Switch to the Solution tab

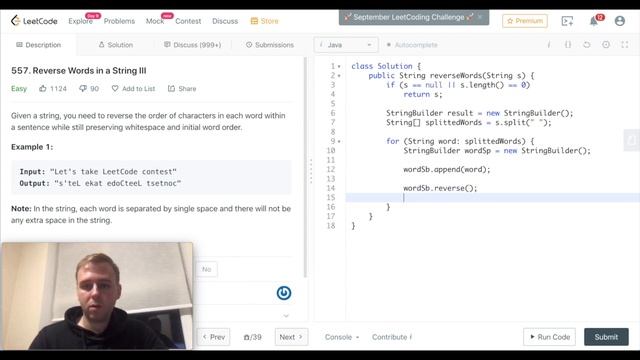[116, 45]
